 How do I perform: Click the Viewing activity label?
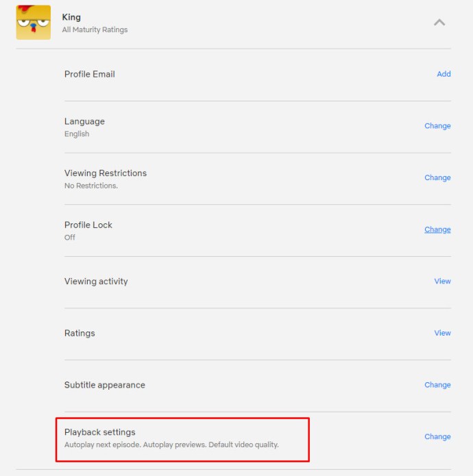[96, 281]
